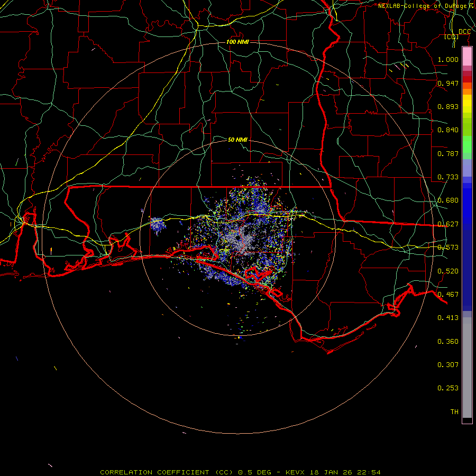Click the 0.627 scale value

coord(448,224)
